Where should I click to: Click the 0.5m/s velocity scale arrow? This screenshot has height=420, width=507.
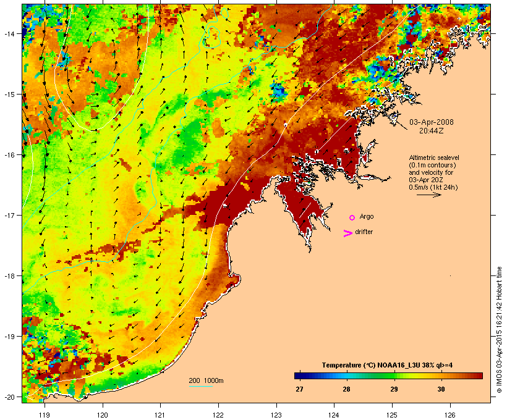tap(428, 195)
